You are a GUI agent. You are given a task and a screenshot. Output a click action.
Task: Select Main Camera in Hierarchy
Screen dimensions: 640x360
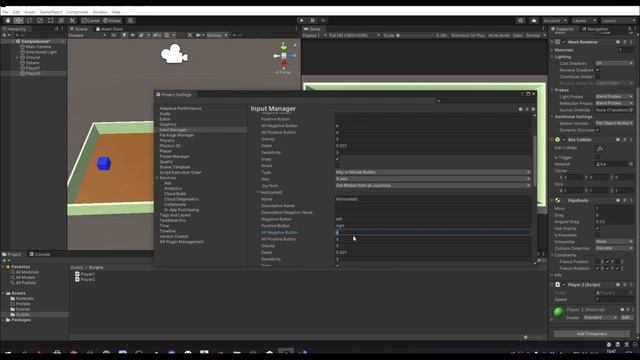(x=38, y=47)
